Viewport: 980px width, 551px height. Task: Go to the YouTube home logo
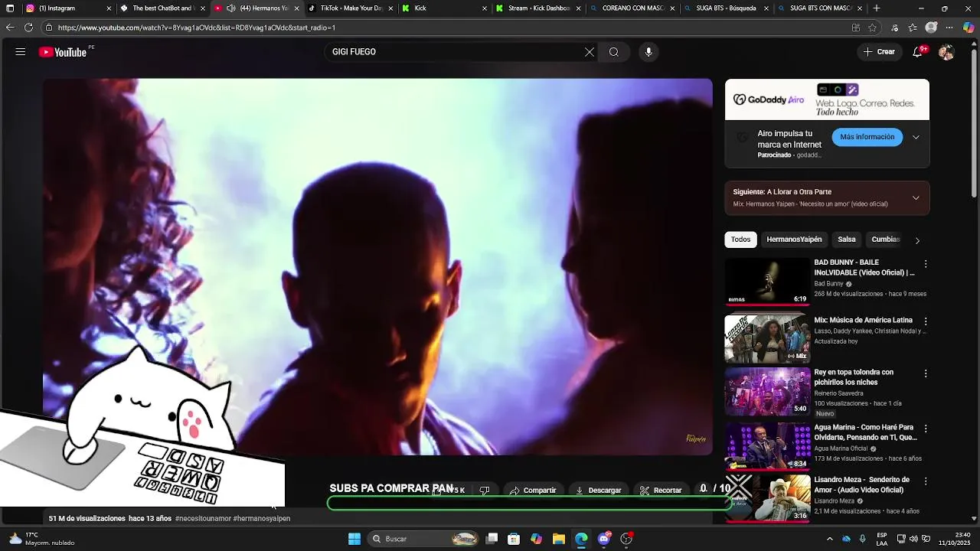click(63, 52)
